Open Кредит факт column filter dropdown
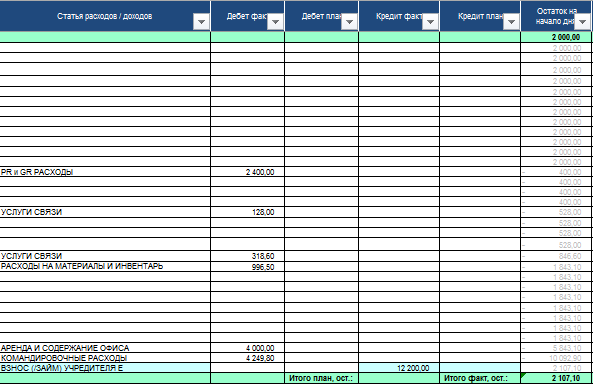593x384 pixels. pyautogui.click(x=430, y=22)
